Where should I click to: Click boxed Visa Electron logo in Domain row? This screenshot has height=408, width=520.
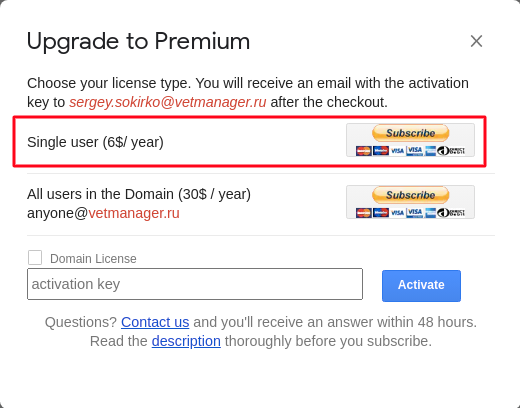pos(415,213)
